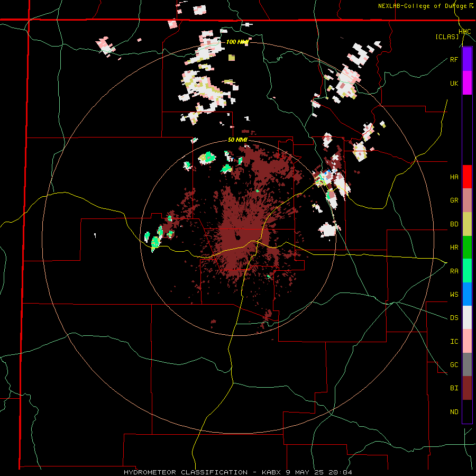The image size is (476, 476).
Task: Select the GR legend color swatch
Action: pos(467,200)
